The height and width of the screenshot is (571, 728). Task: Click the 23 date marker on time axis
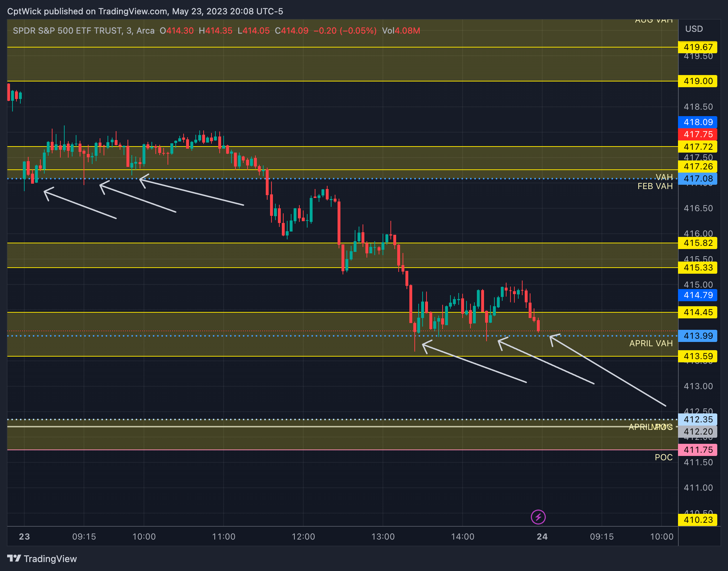coord(24,536)
